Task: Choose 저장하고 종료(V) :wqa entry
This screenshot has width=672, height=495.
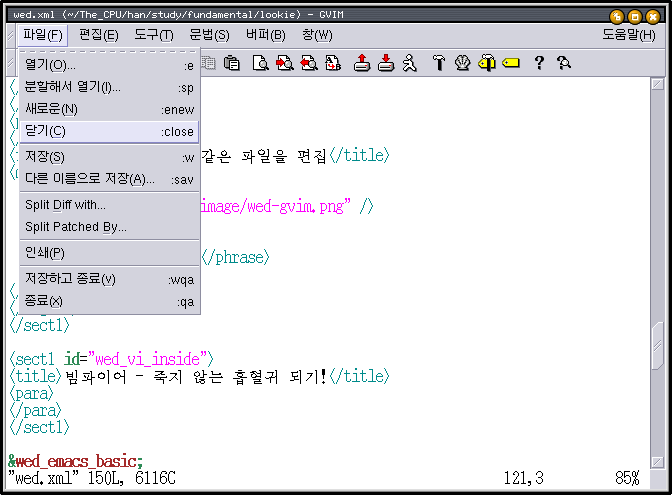Action: click(109, 279)
